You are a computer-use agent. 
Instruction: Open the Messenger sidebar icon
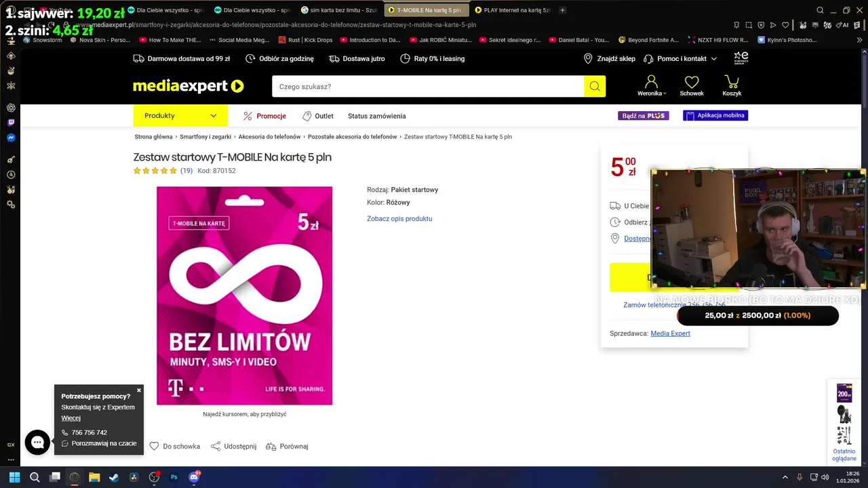pyautogui.click(x=11, y=138)
